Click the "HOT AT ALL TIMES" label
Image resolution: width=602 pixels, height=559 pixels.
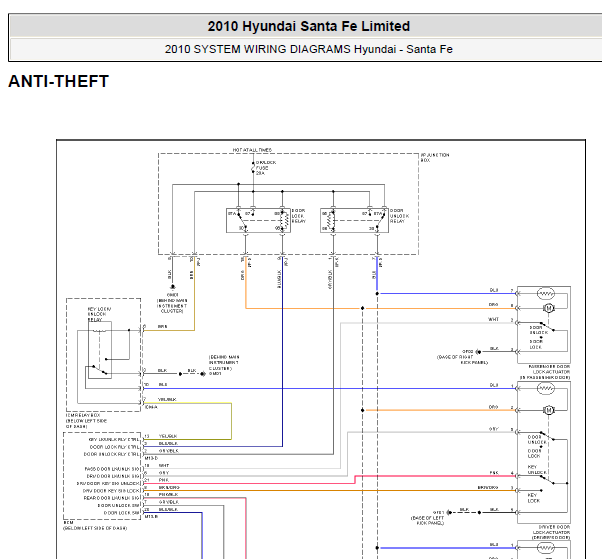[x=252, y=150]
